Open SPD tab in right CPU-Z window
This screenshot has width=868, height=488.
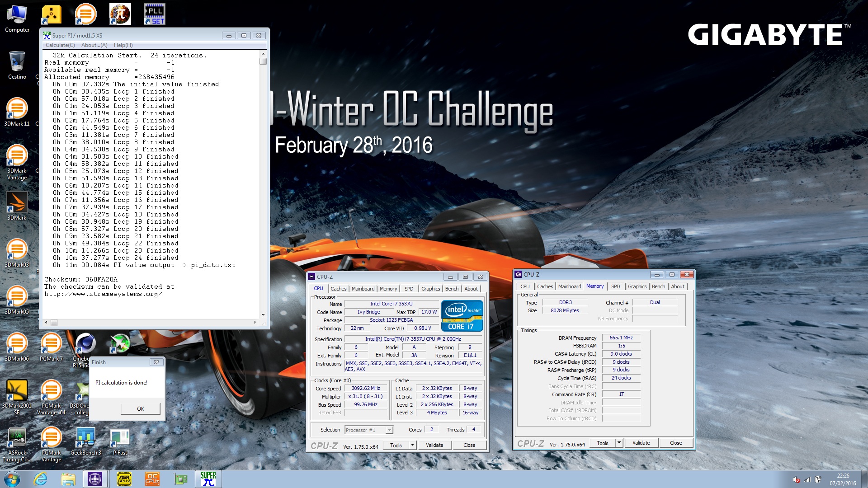click(616, 286)
